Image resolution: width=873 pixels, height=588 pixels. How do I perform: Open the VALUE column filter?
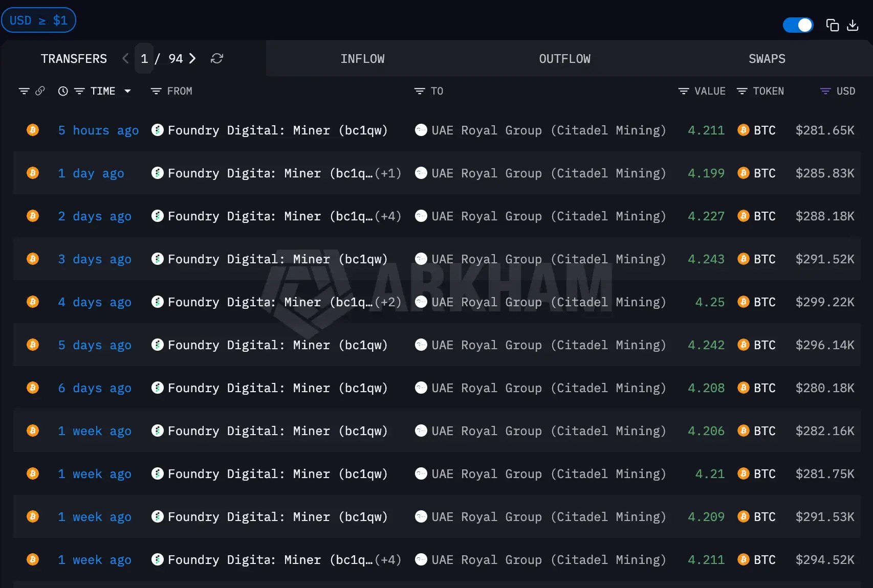pyautogui.click(x=684, y=91)
